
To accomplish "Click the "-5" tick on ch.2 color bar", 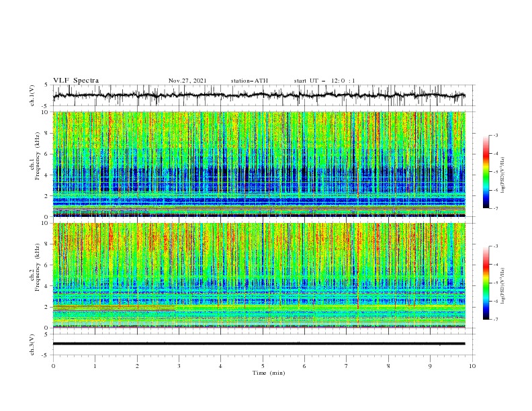I will click(x=496, y=283).
